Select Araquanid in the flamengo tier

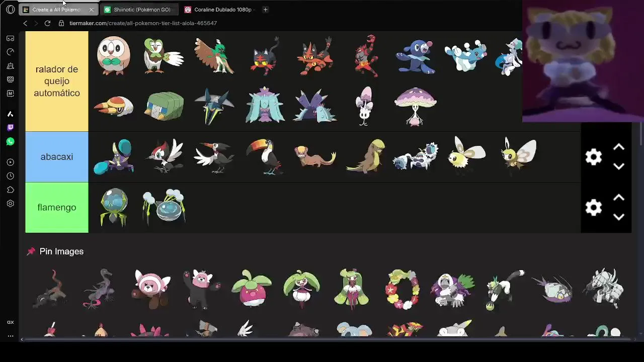(x=164, y=206)
